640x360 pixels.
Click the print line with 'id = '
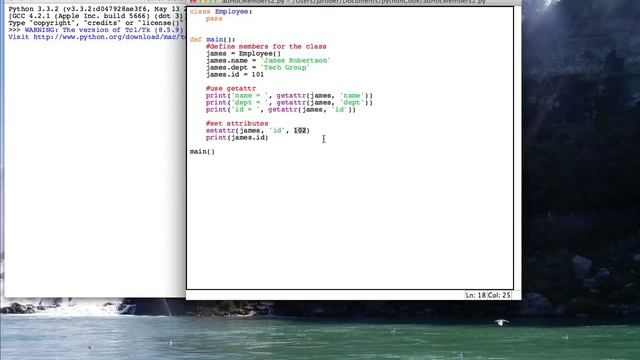coord(281,110)
